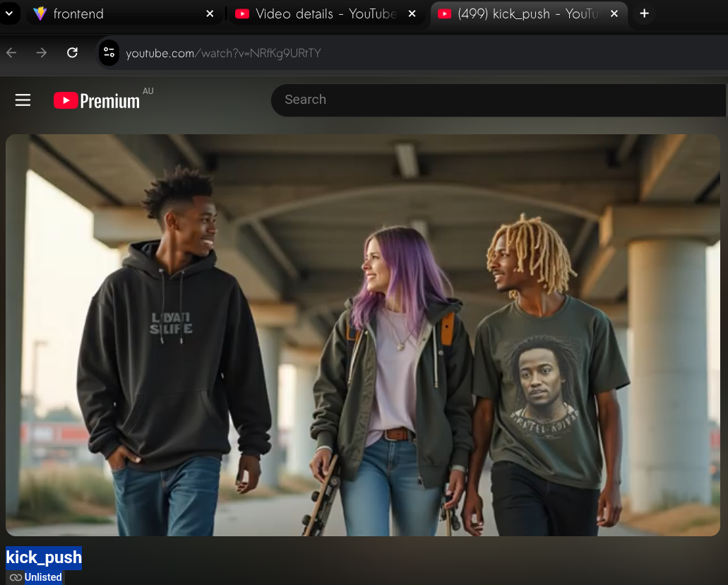This screenshot has height=585, width=728.
Task: Reload the current page
Action: click(x=72, y=53)
